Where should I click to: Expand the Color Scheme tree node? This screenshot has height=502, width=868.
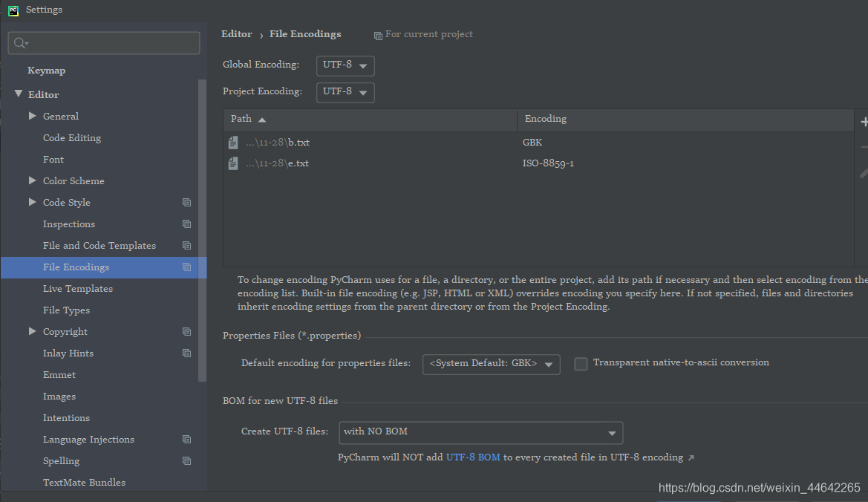(32, 180)
